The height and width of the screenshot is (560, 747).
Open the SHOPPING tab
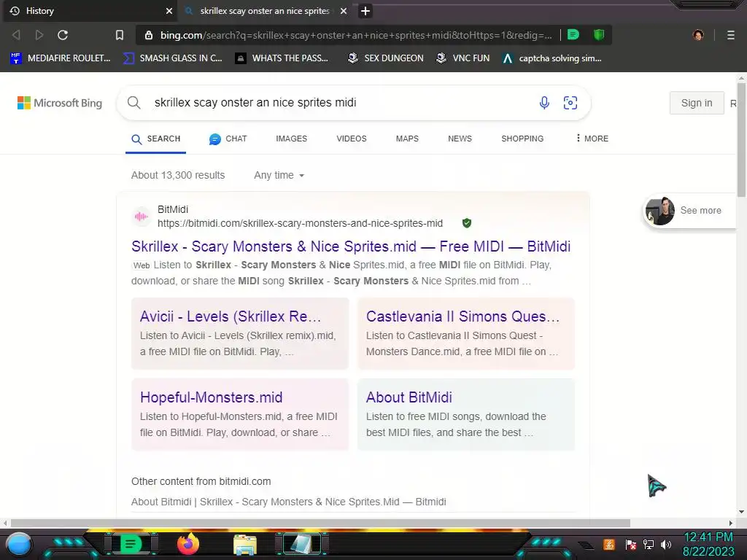[x=522, y=139]
